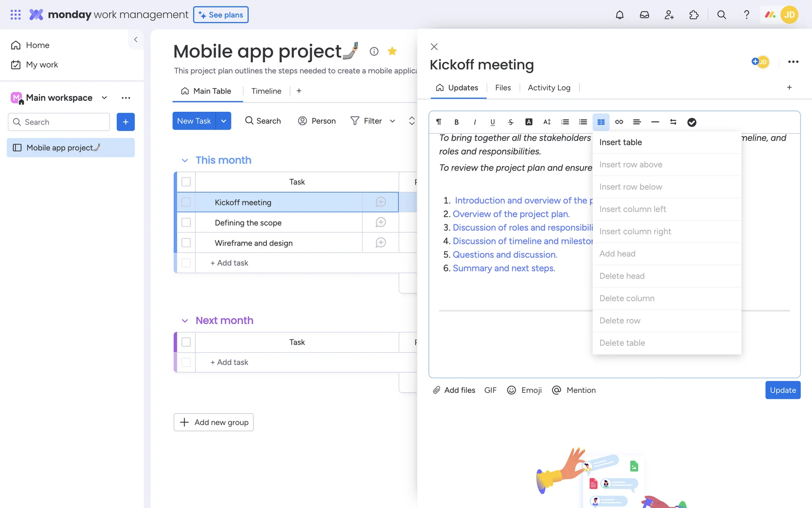Tick the Defining the scope checkbox
This screenshot has width=812, height=508.
point(186,223)
